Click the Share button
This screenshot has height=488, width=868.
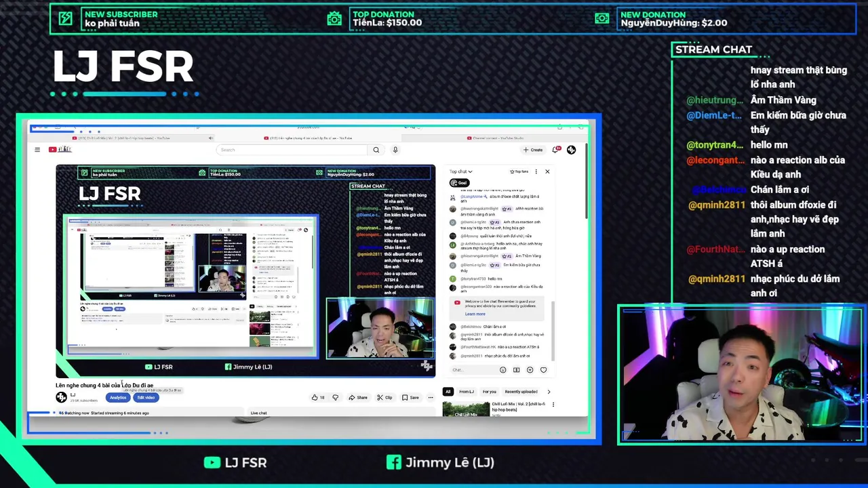pyautogui.click(x=358, y=397)
